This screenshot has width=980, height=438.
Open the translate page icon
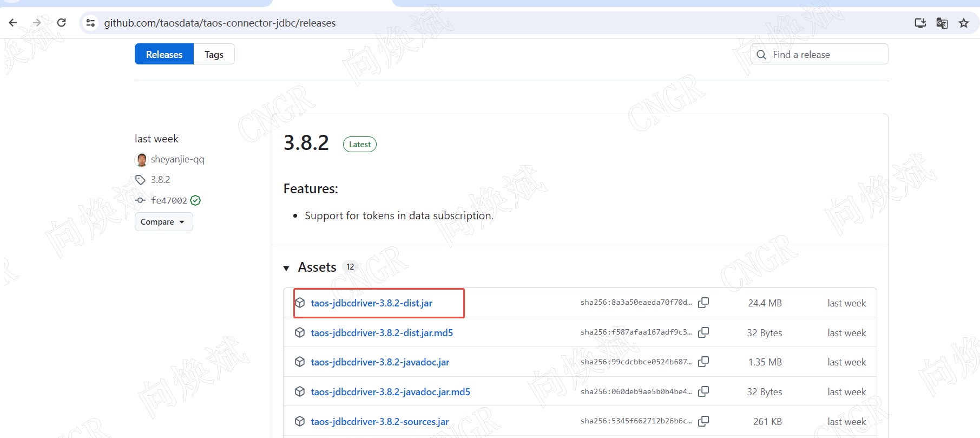pyautogui.click(x=942, y=23)
